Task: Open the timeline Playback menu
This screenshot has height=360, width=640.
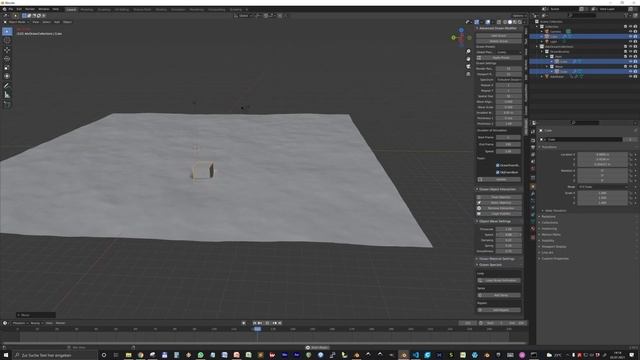Action: click(x=19, y=323)
